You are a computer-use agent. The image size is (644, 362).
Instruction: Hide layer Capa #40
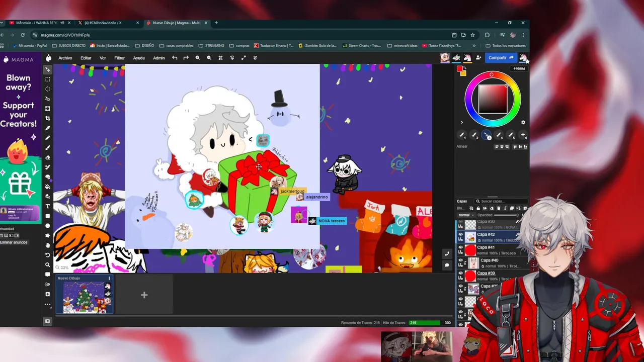pyautogui.click(x=460, y=260)
